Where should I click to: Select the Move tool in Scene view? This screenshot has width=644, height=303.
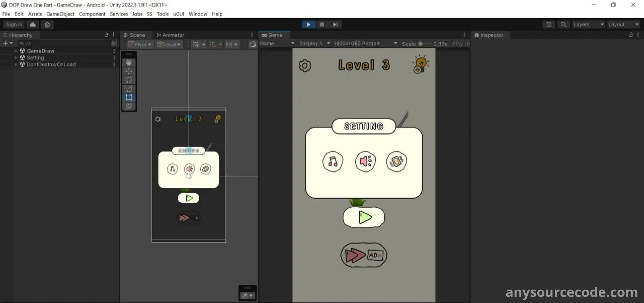129,71
